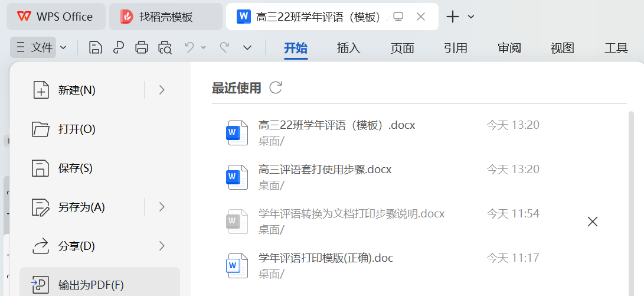Click the save icon in quick toolbar
Image resolution: width=644 pixels, height=296 pixels.
[95, 48]
